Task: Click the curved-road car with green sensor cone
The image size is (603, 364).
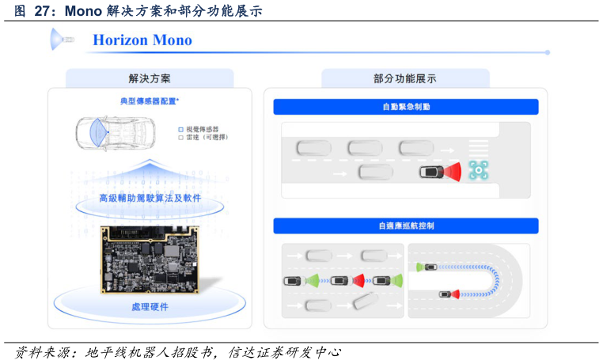Action: pos(427,267)
